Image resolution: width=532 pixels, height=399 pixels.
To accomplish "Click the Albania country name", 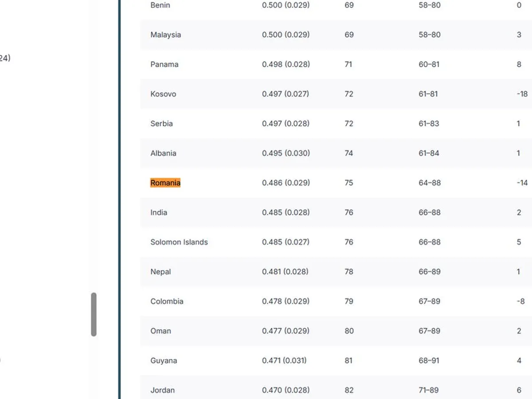I will [x=163, y=153].
